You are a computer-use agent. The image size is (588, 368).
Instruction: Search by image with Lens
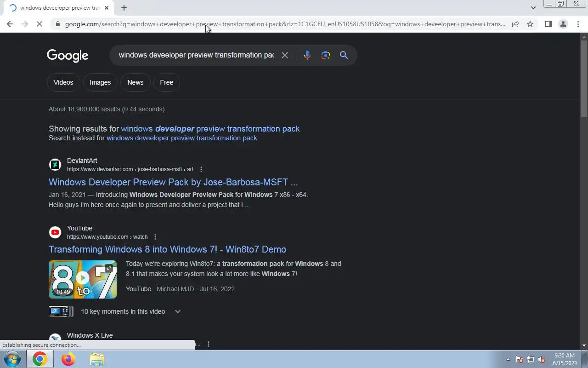(x=326, y=55)
